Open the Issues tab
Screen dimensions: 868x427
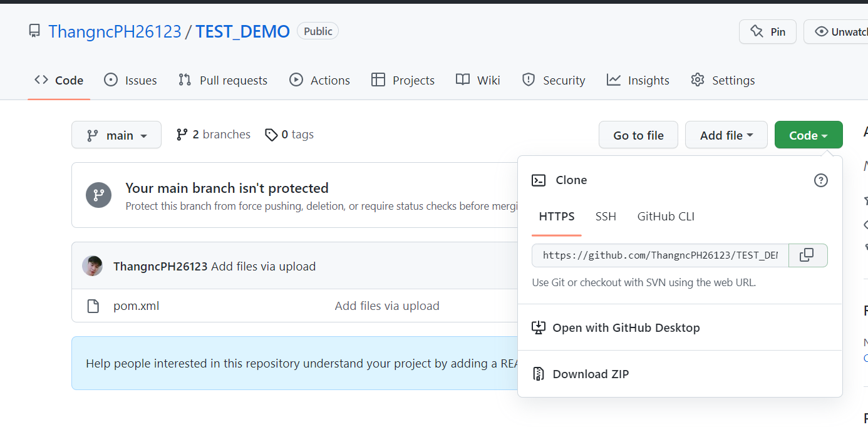tap(130, 80)
